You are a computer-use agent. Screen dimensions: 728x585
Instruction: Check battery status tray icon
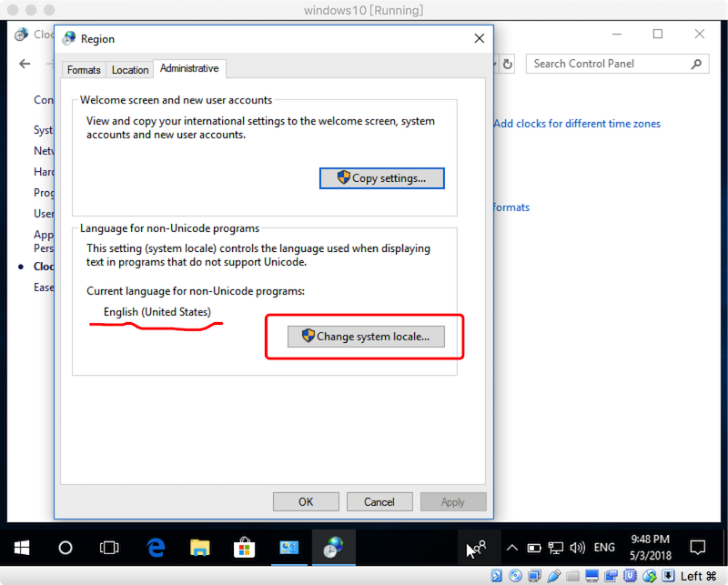tap(534, 549)
